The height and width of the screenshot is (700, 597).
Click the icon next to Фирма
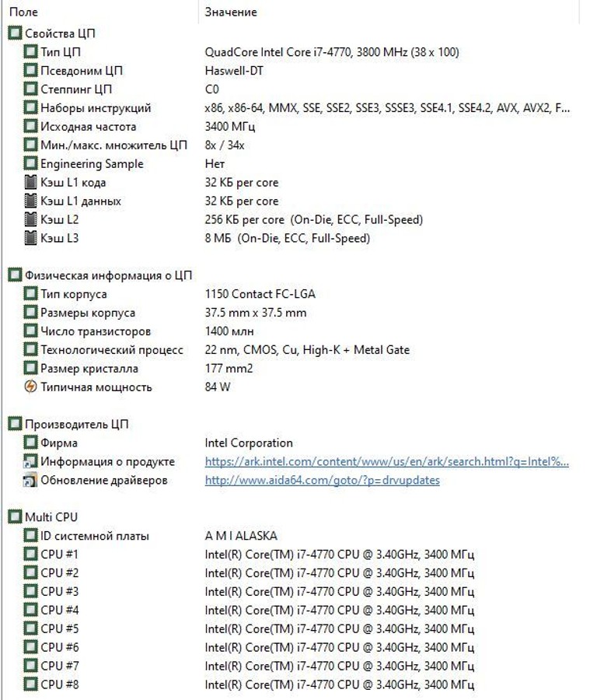30,443
